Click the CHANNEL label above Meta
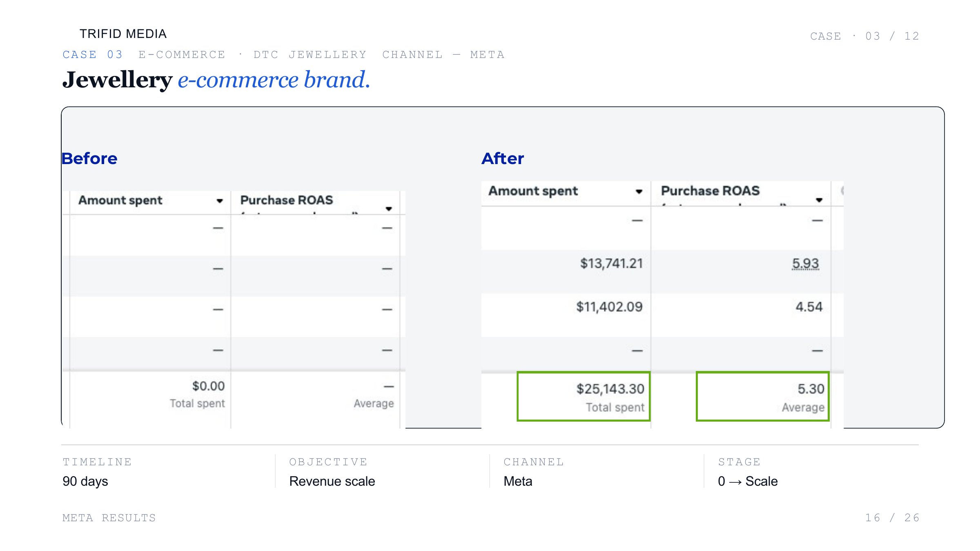This screenshot has width=980, height=551. pyautogui.click(x=534, y=462)
